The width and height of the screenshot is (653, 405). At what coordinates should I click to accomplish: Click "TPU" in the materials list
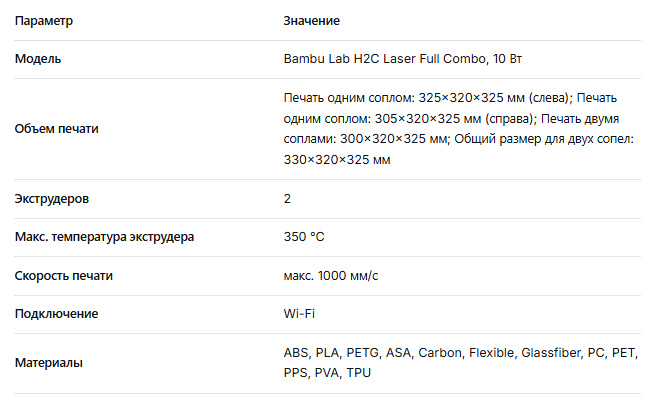click(x=359, y=373)
